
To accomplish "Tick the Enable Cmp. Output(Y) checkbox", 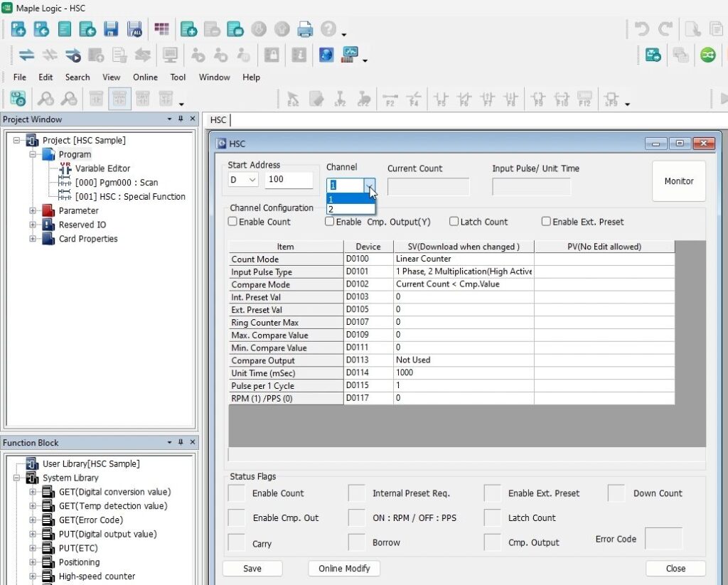I will 330,222.
